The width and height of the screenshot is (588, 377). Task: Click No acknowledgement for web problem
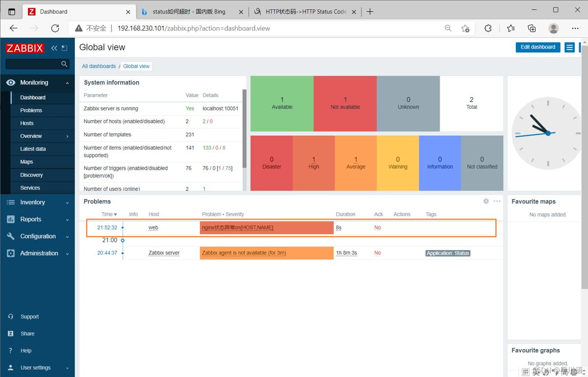tap(377, 227)
